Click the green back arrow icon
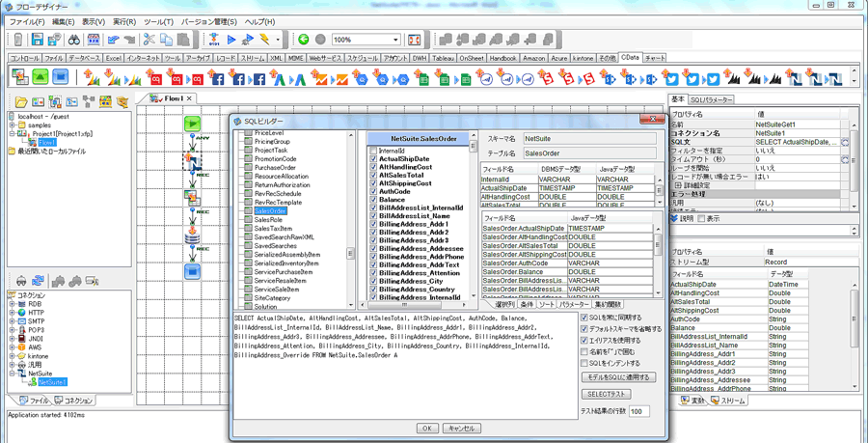Screen dimensions: 868x443 click(303, 40)
